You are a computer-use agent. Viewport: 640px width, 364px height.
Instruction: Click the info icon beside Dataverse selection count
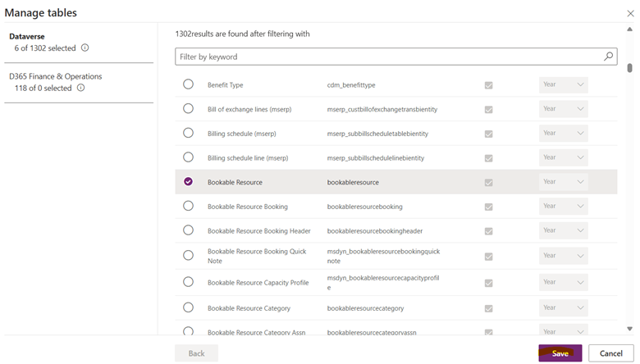tap(85, 48)
